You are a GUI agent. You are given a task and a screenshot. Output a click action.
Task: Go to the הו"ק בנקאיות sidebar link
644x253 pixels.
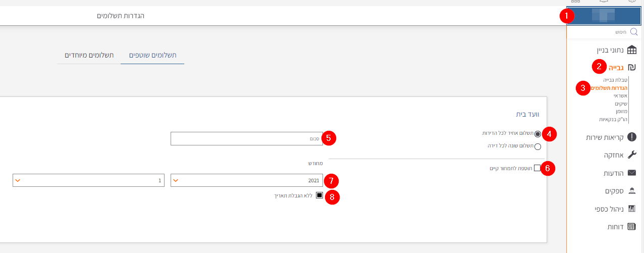point(613,120)
